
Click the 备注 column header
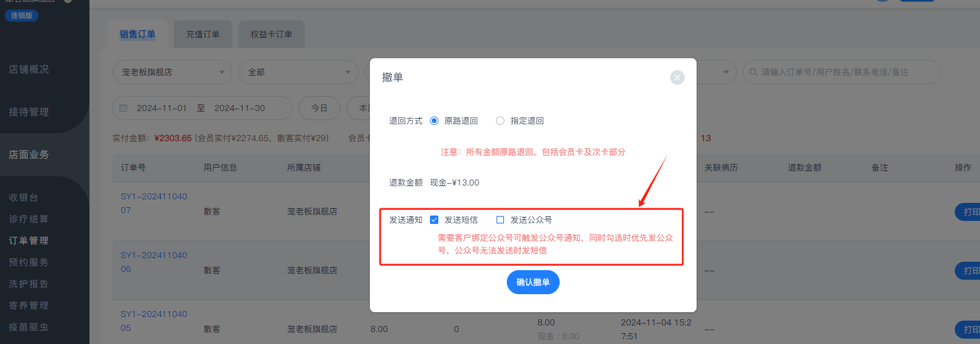pyautogui.click(x=880, y=167)
